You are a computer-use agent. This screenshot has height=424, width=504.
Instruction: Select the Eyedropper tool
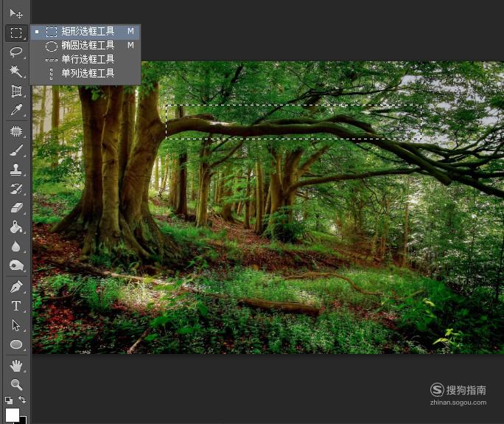[15, 110]
